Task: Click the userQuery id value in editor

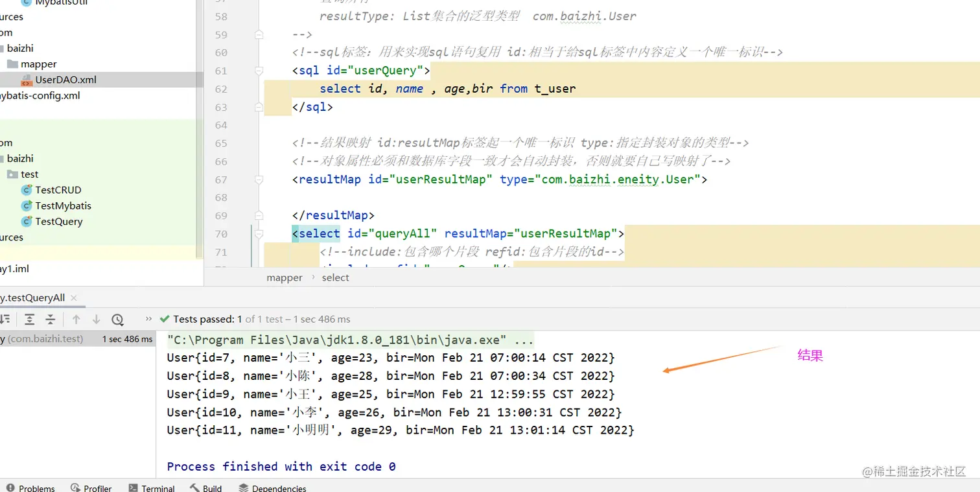Action: point(389,70)
